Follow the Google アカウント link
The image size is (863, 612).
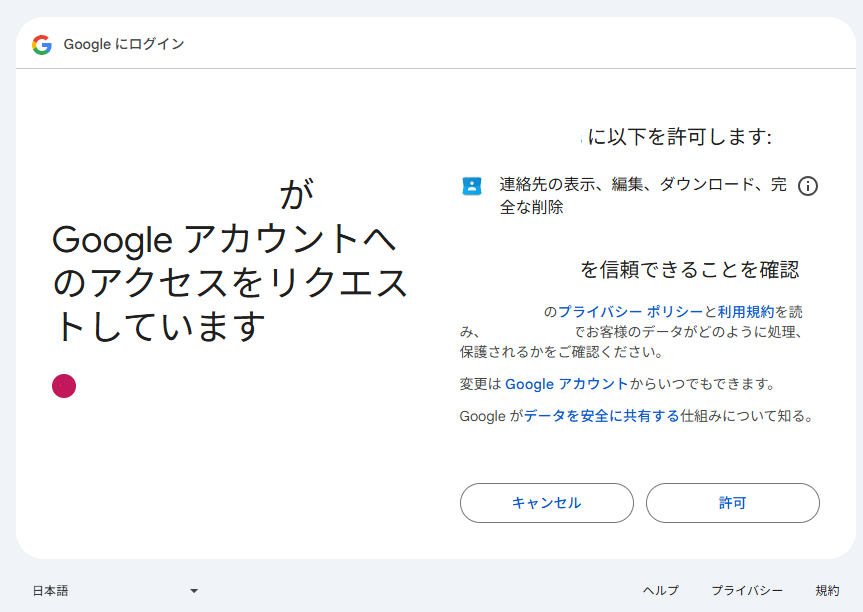[566, 384]
